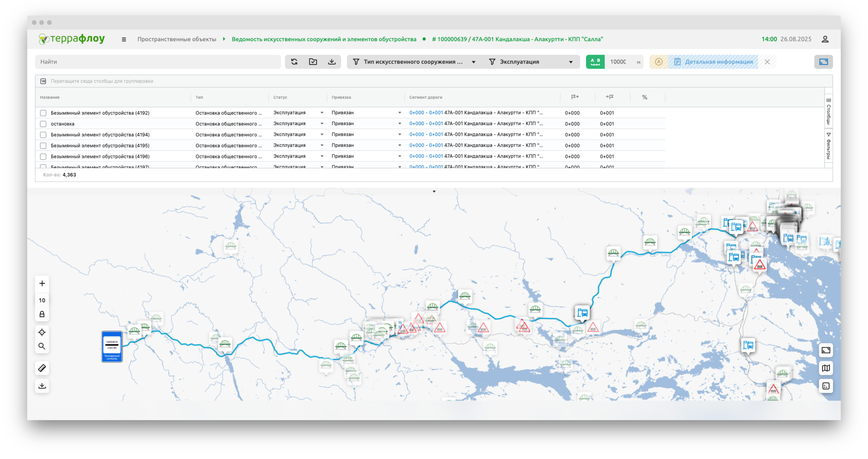
Task: Click the column grouping drop area
Action: (434, 81)
